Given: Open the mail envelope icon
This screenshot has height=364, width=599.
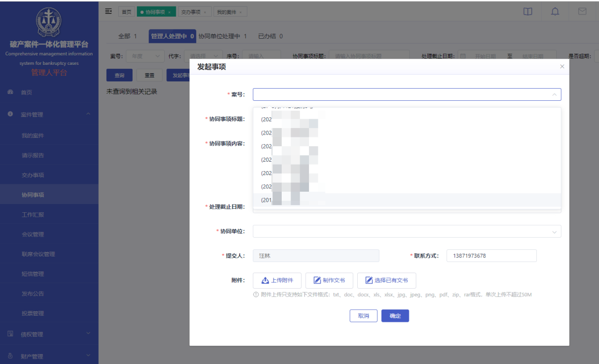Looking at the screenshot, I should tap(582, 12).
